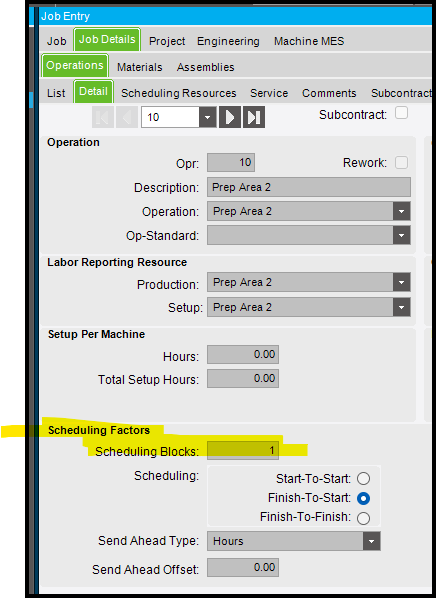The image size is (436, 598).
Task: Switch to the Engineering tab
Action: 228,41
